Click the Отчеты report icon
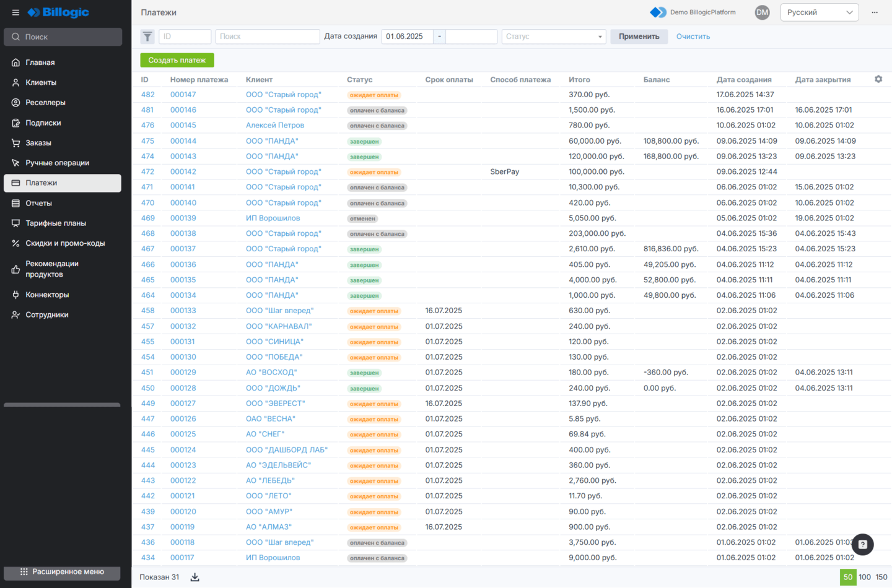Image resolution: width=892 pixels, height=588 pixels. pyautogui.click(x=16, y=203)
